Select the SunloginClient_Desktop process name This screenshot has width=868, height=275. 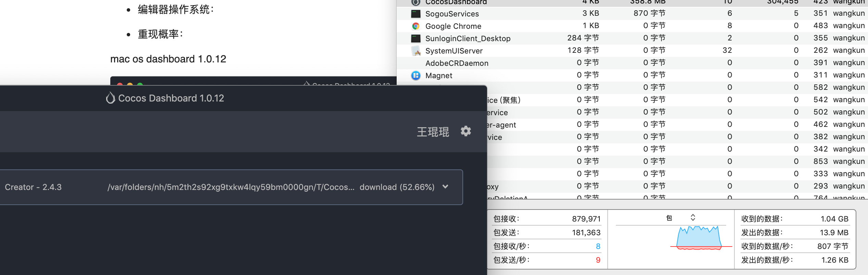(x=468, y=38)
